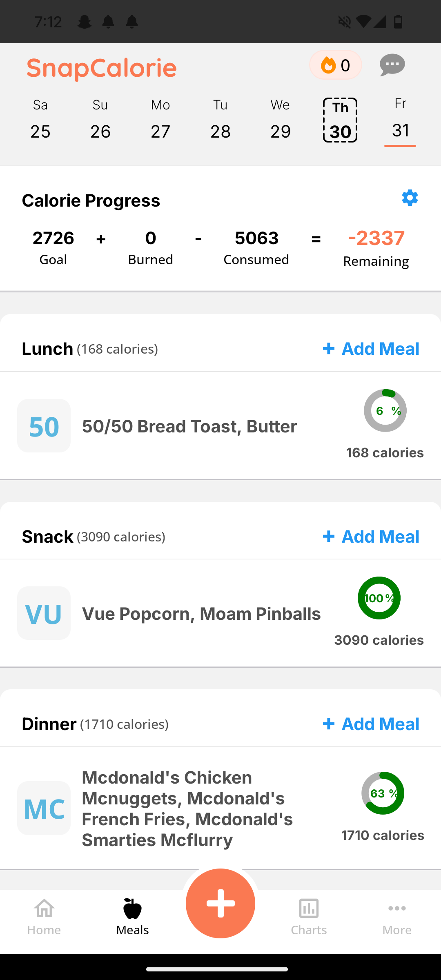Add a meal to Dinner
The image size is (441, 980).
coord(371,724)
